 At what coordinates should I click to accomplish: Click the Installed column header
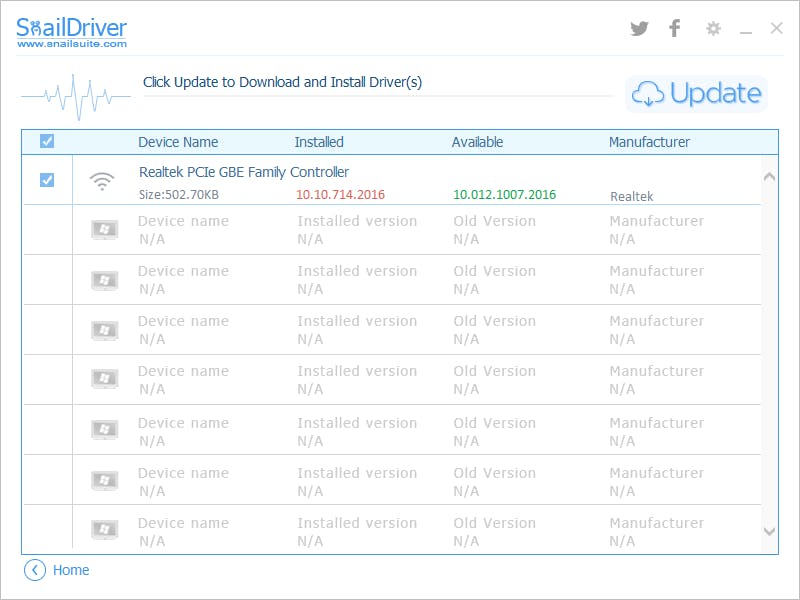(x=319, y=142)
